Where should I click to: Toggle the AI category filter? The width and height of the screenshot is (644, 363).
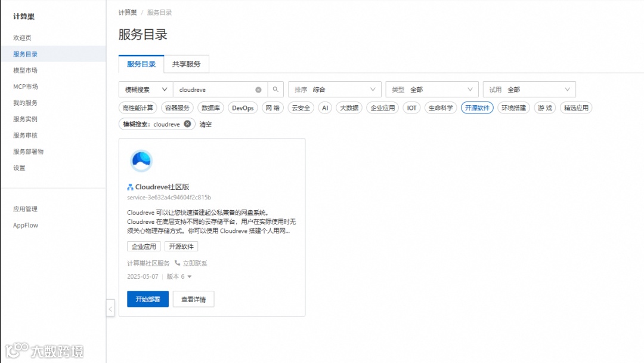pos(325,107)
